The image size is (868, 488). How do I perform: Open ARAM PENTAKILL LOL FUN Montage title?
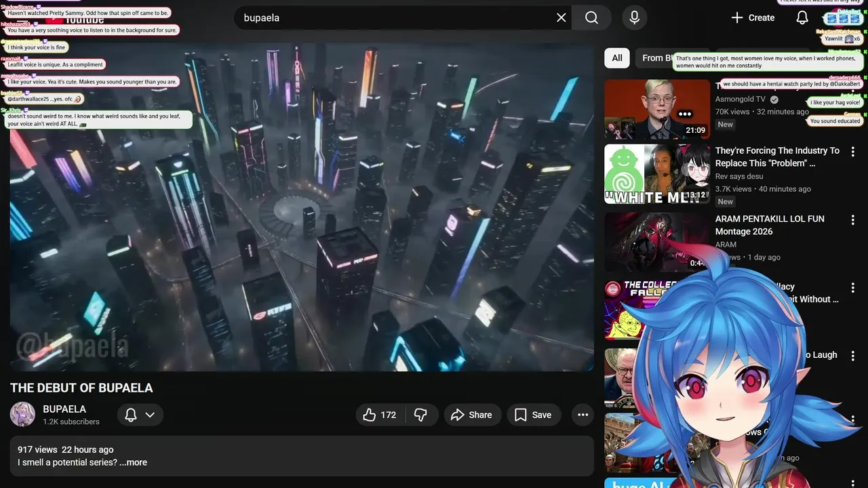(770, 225)
